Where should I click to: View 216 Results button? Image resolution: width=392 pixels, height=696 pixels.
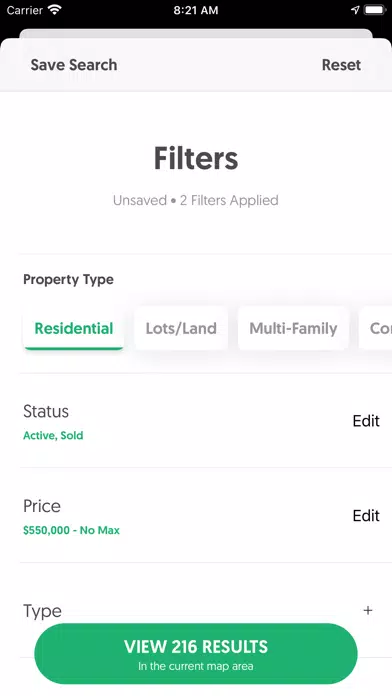[196, 654]
